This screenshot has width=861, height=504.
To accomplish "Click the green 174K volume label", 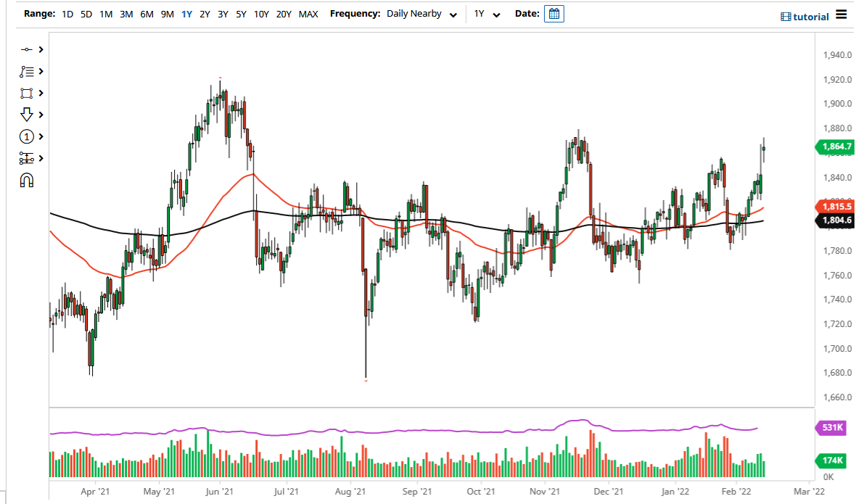I will (832, 460).
